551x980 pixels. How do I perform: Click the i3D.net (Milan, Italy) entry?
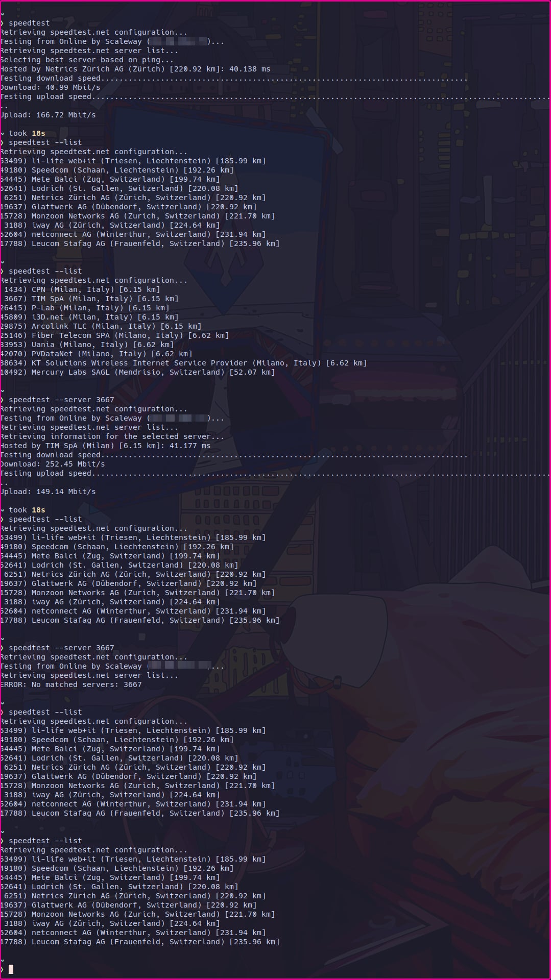[89, 317]
